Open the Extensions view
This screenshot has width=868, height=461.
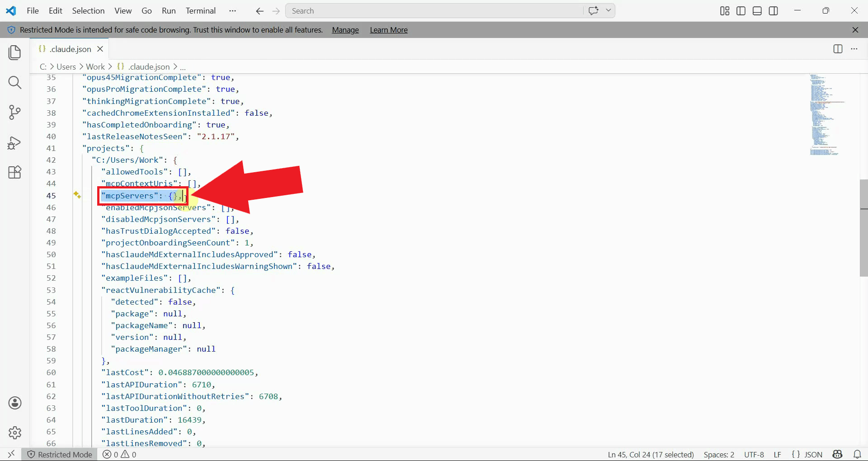pyautogui.click(x=15, y=172)
